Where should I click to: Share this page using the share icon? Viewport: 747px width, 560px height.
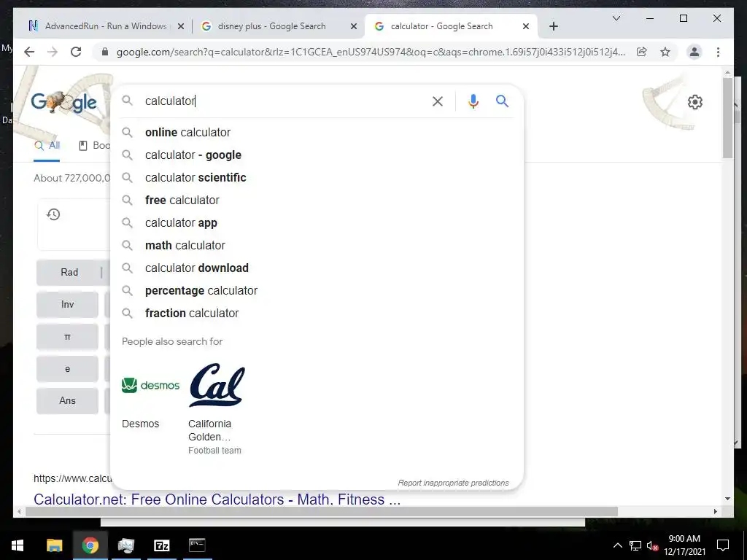[642, 52]
